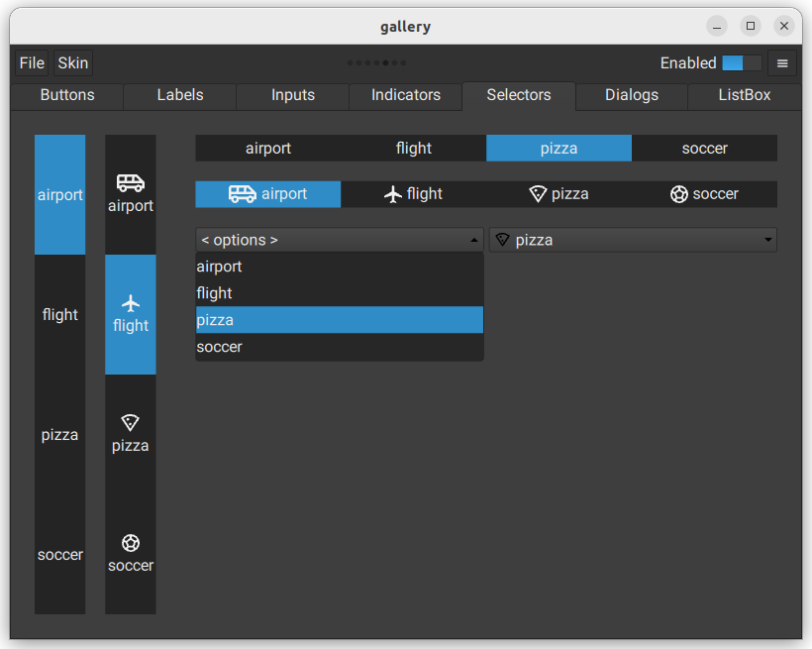This screenshot has height=649, width=812.
Task: Click the bus icon in vertical airport tab
Action: (131, 183)
